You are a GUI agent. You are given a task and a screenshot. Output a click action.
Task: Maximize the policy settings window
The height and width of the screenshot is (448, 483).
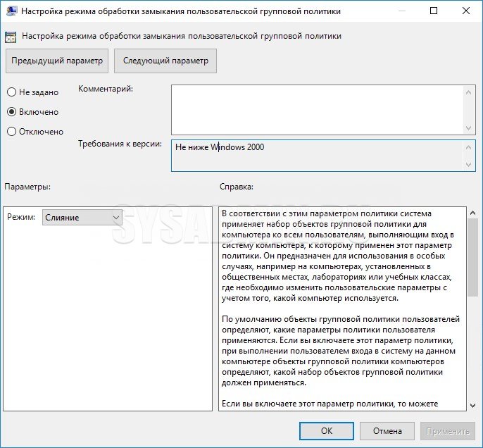point(433,11)
